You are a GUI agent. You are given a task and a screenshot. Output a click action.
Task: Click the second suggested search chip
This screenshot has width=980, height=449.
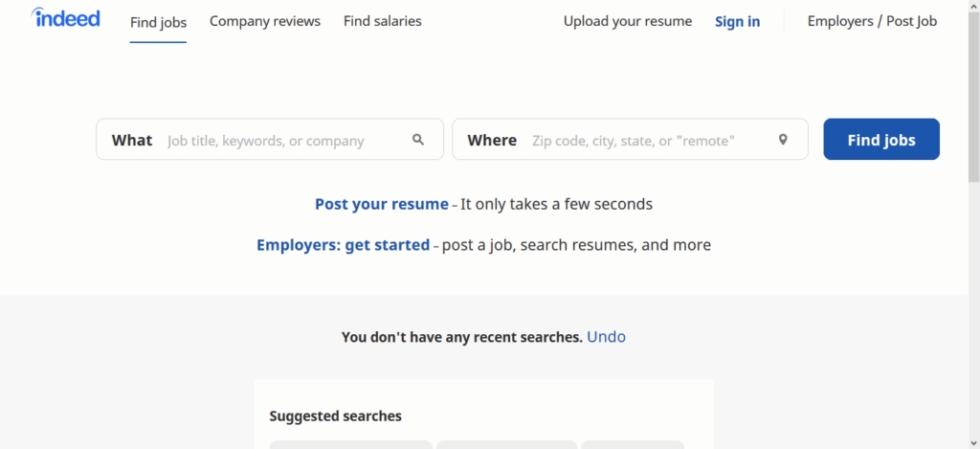506,444
